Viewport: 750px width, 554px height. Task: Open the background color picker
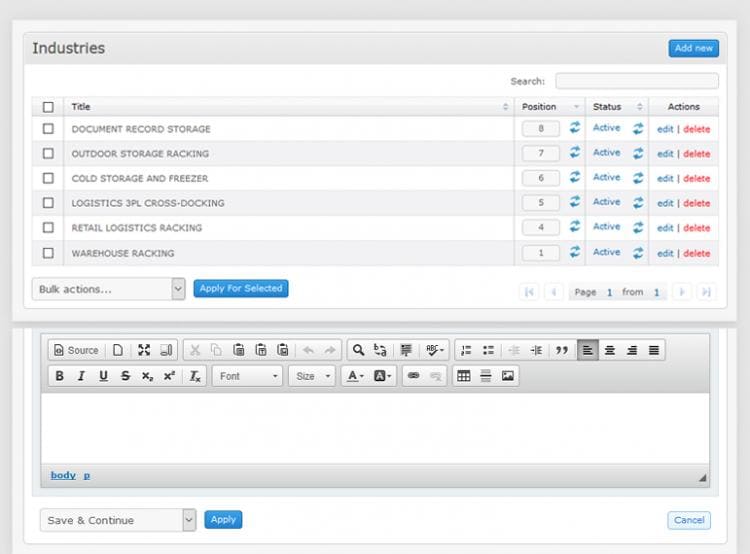tap(383, 376)
